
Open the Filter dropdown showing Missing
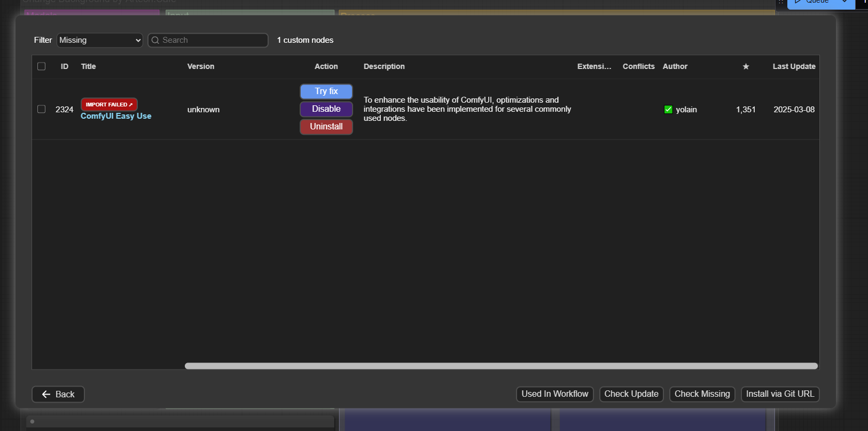(x=100, y=40)
